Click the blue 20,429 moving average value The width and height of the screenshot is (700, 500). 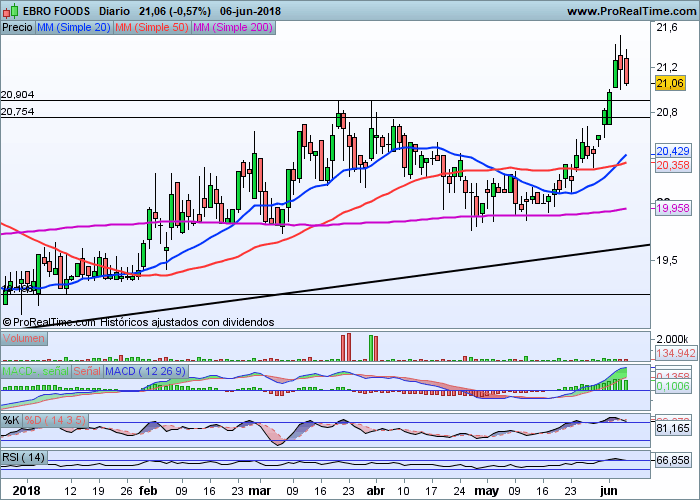(x=673, y=151)
